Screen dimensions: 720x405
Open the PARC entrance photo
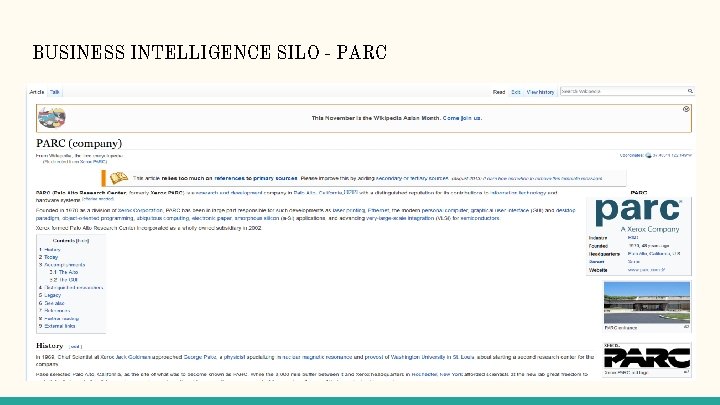coord(647,303)
